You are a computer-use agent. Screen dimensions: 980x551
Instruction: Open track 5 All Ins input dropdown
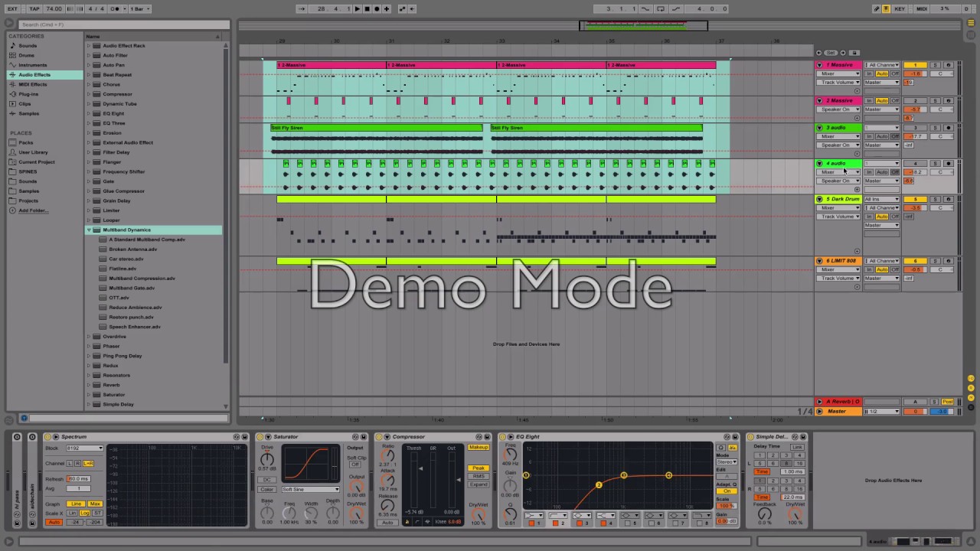tap(882, 199)
